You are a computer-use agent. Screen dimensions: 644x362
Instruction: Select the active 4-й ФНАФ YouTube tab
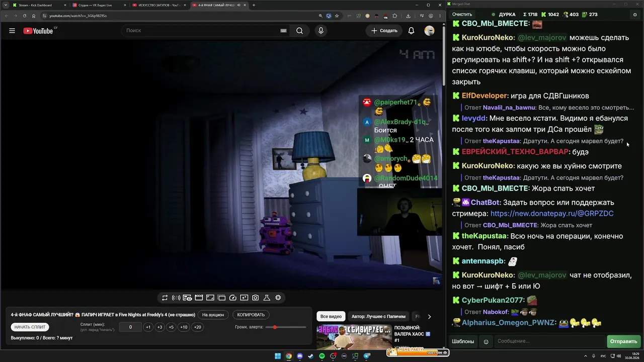pyautogui.click(x=219, y=5)
